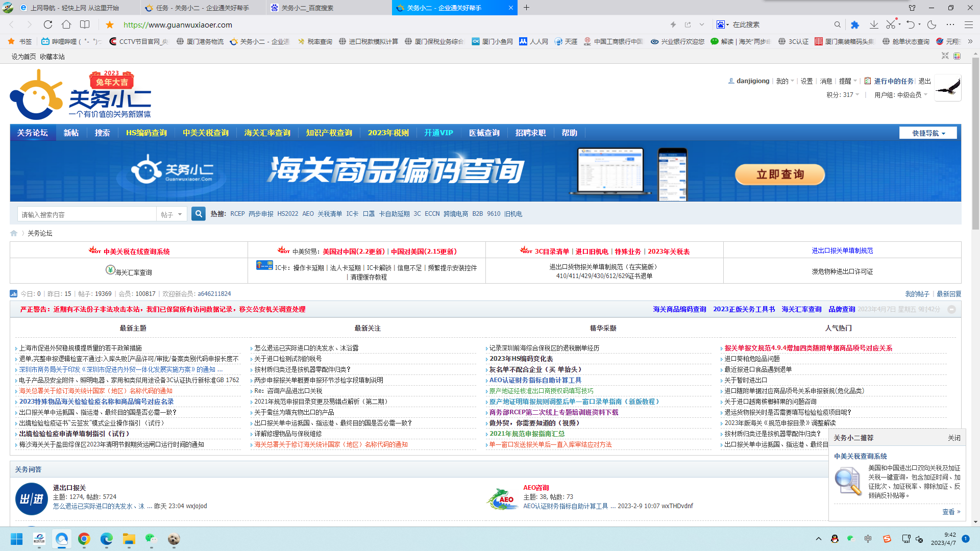Click the eagle user avatar thumbnail

[x=948, y=88]
